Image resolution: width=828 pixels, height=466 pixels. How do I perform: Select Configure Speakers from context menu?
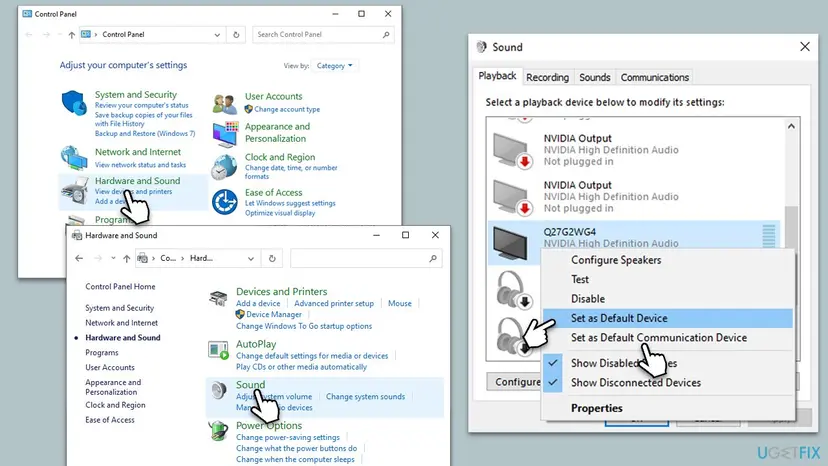click(668, 260)
